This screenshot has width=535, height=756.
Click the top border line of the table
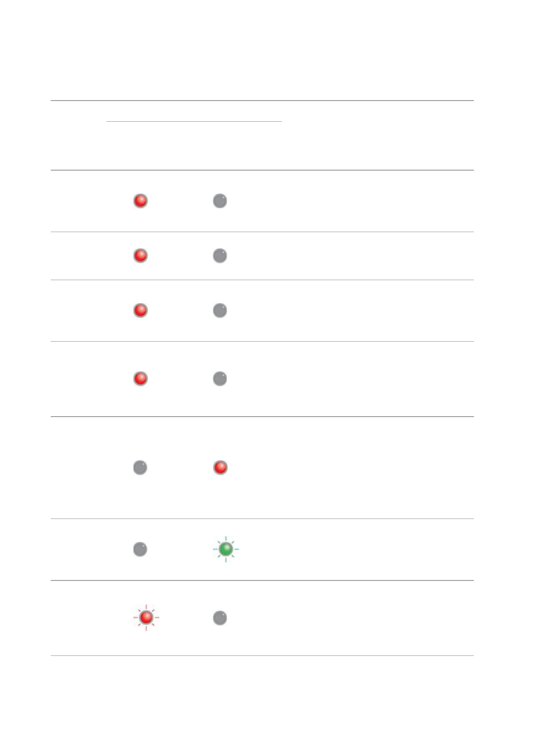pyautogui.click(x=262, y=101)
